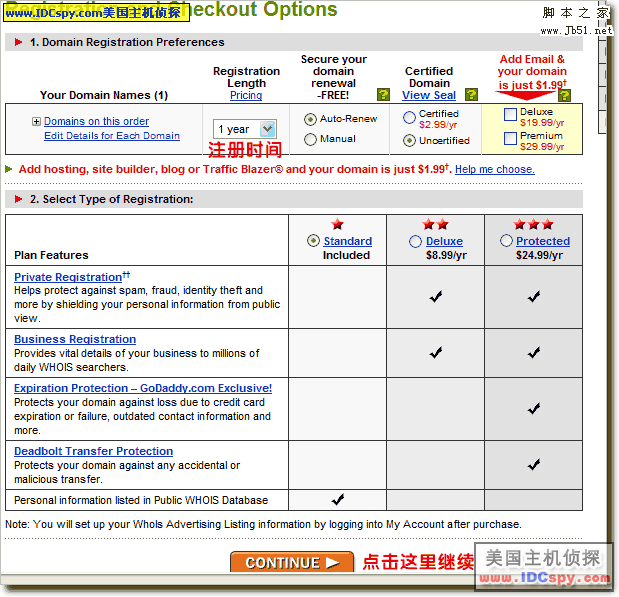Open the Deadbolt Transfer Protection link
Screen dimensions: 619x597
point(93,451)
